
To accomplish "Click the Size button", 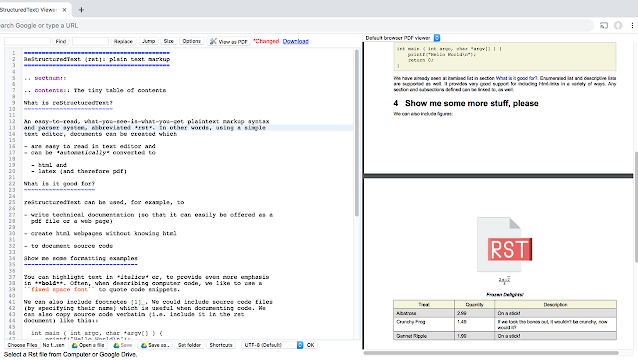I will 168,42.
